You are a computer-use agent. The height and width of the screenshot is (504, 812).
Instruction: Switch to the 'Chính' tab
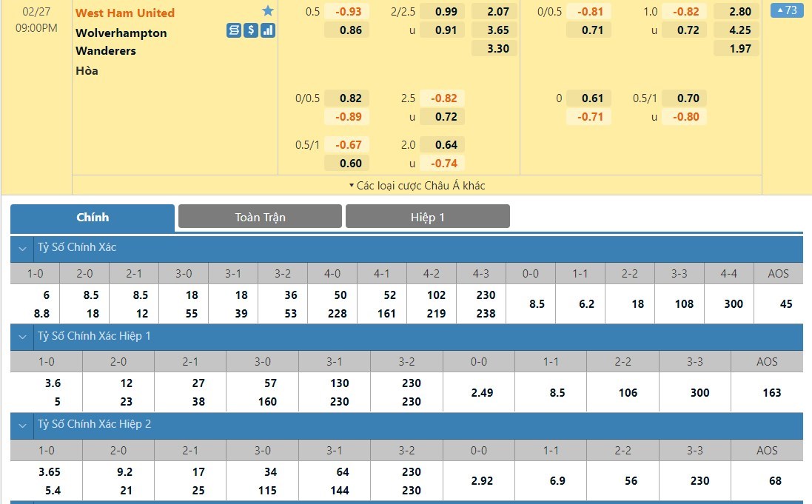click(x=93, y=218)
